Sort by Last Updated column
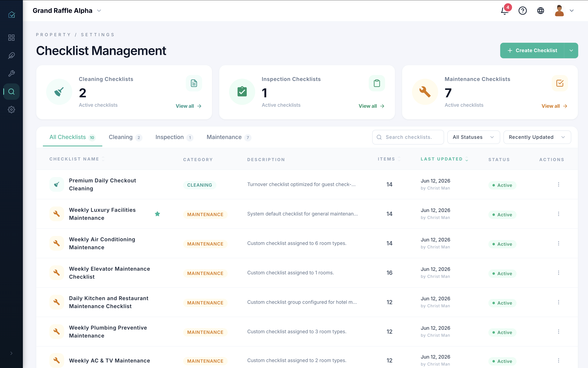The image size is (588, 368). (x=444, y=159)
